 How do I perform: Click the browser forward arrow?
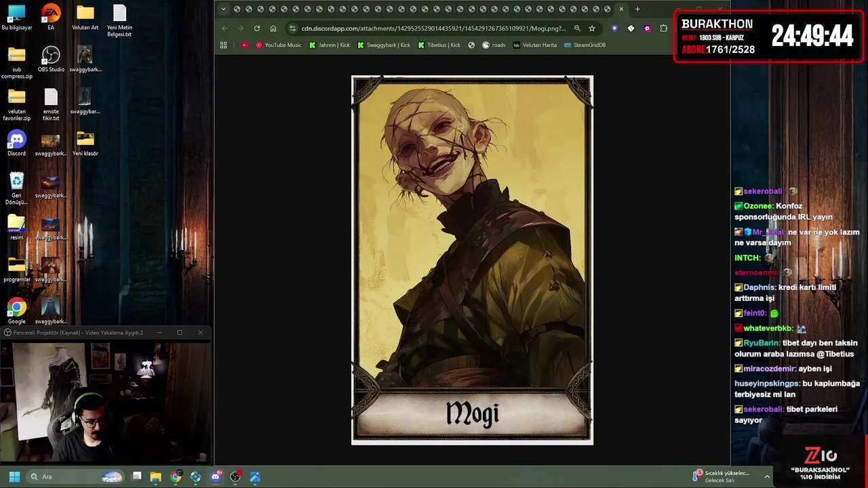(240, 28)
